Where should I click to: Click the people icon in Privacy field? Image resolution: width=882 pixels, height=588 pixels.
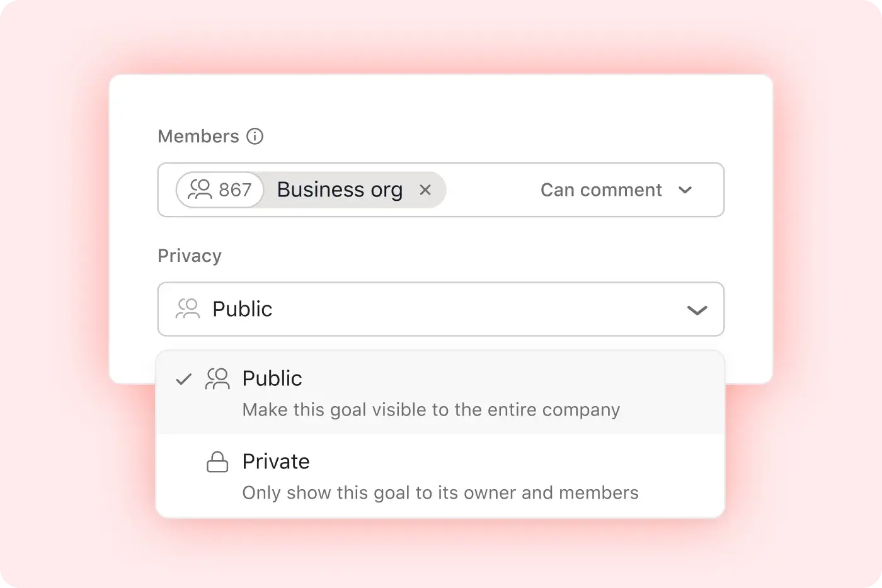point(187,308)
